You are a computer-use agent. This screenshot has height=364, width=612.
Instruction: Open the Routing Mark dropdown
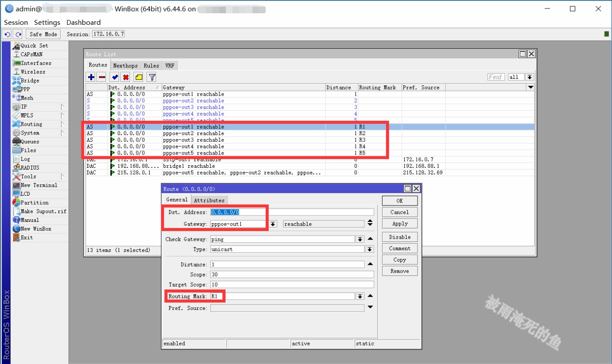click(x=360, y=296)
